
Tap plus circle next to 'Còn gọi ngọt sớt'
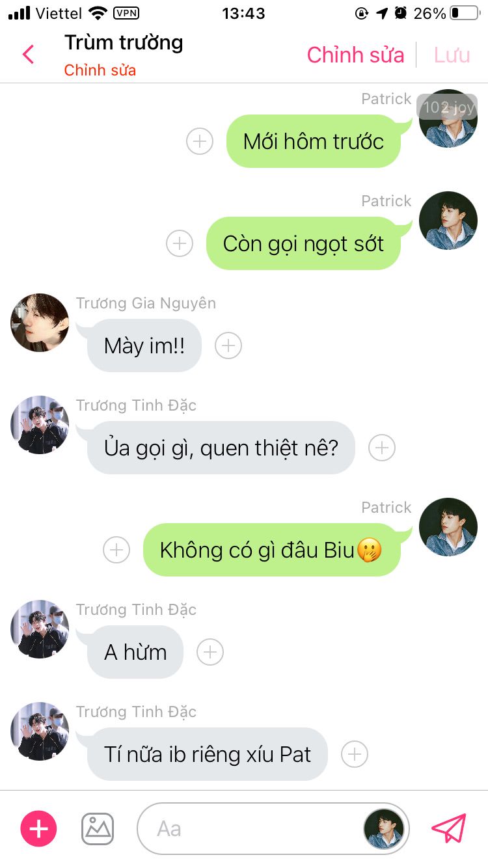click(180, 243)
